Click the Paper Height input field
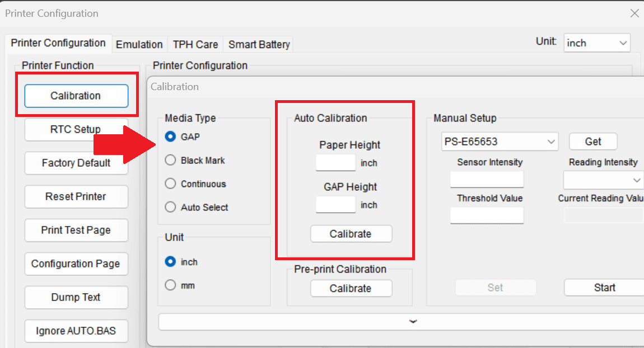Screen dimensions: 644x348 point(335,163)
